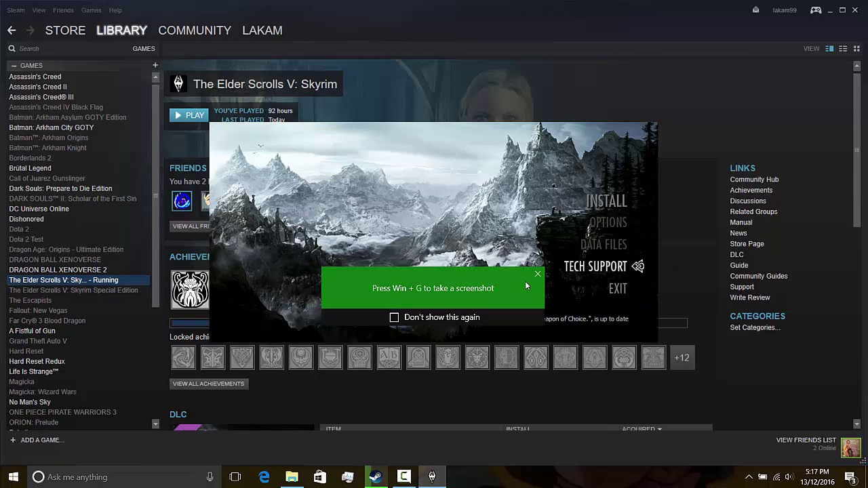868x488 pixels.
Task: Close the green screenshot tip with X
Action: coord(538,274)
